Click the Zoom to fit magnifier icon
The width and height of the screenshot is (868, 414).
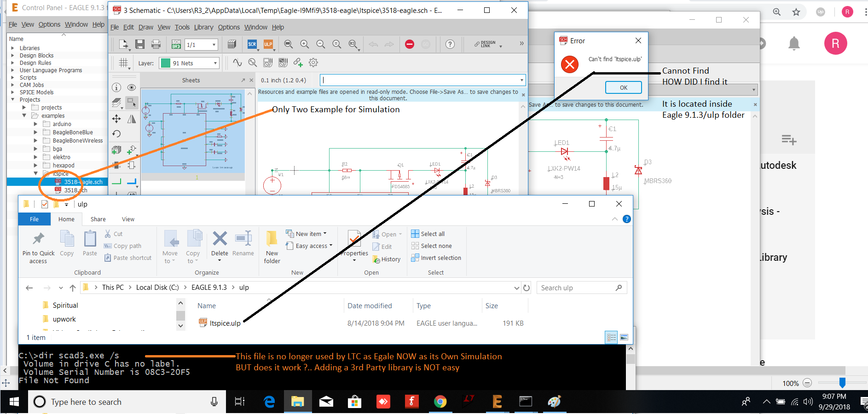click(x=289, y=44)
